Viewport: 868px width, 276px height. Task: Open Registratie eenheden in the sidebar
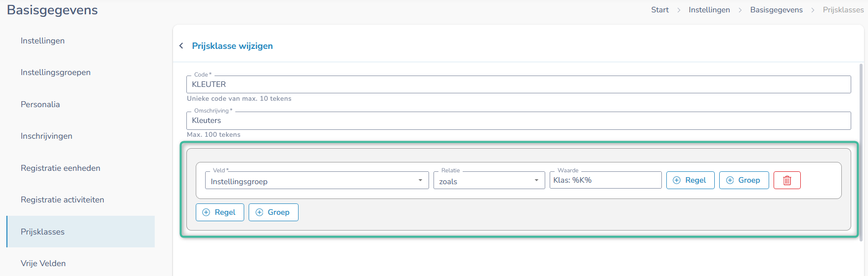pos(60,168)
